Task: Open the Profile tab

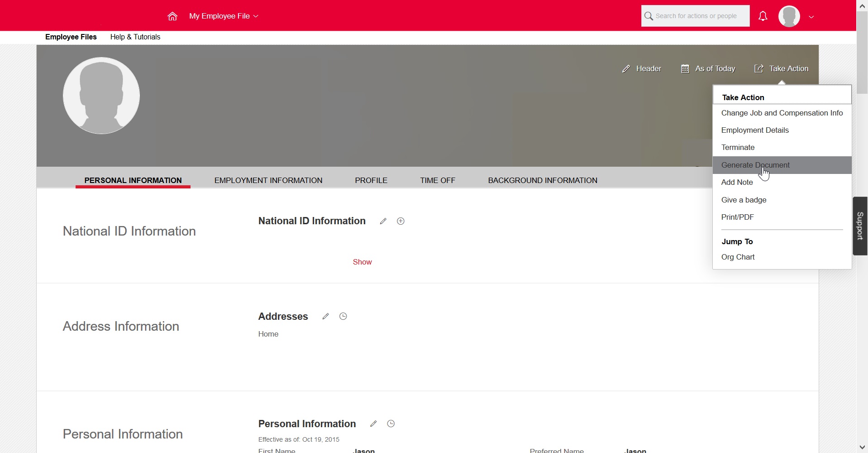Action: coord(371,180)
